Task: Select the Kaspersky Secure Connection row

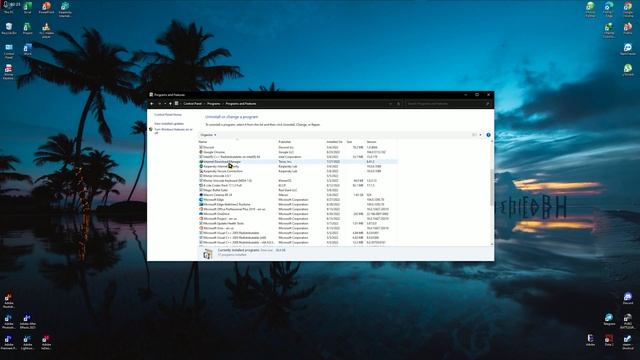Action: (x=297, y=171)
